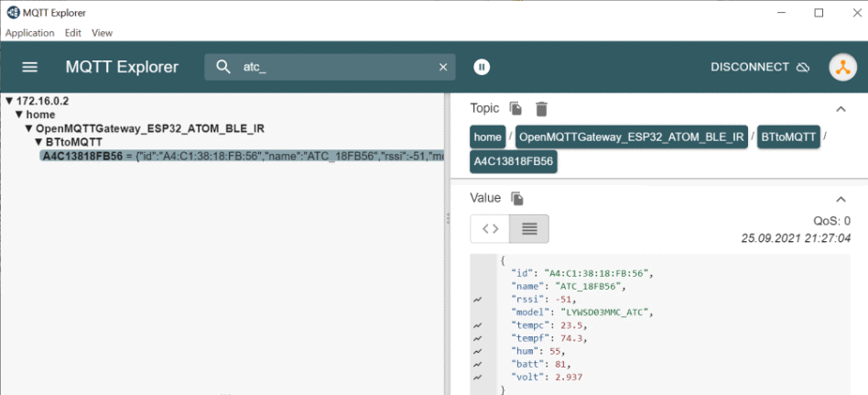
Task: Collapse the OpenMQTTGateway_ESP32_ATOM_BLE_IR tree node
Action: click(x=29, y=128)
